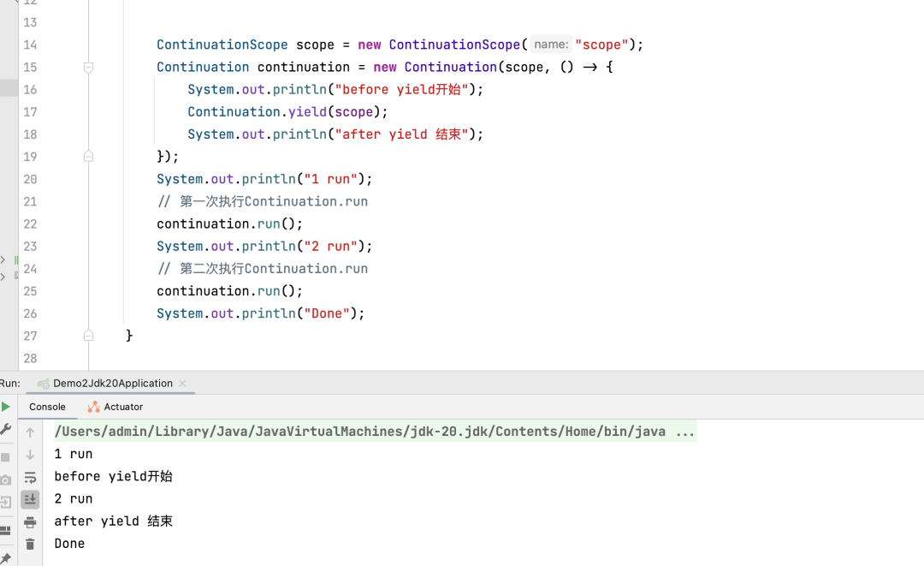This screenshot has width=924, height=566.
Task: Toggle pin tab icon in Run panel
Action: [x=5, y=558]
